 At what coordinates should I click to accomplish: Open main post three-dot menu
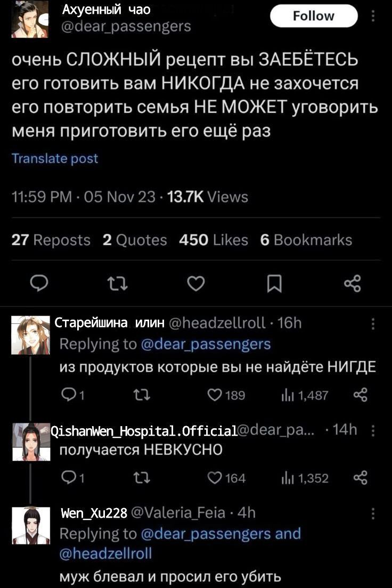[373, 17]
